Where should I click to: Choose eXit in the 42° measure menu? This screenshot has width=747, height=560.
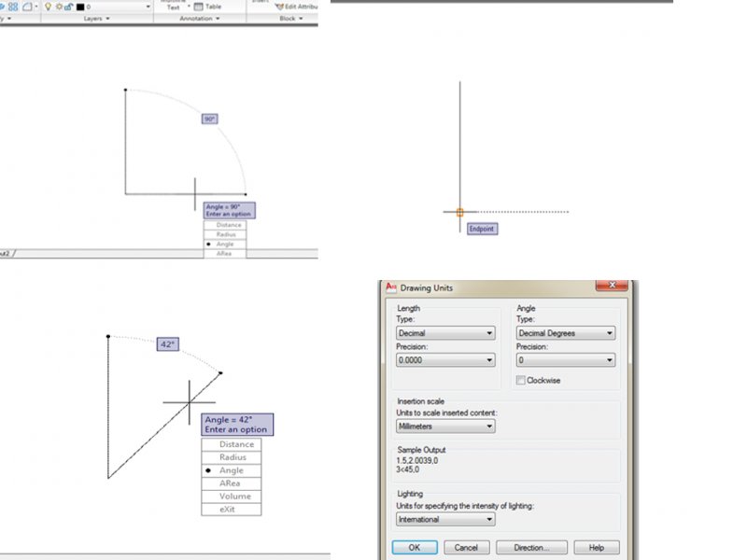[x=231, y=509]
